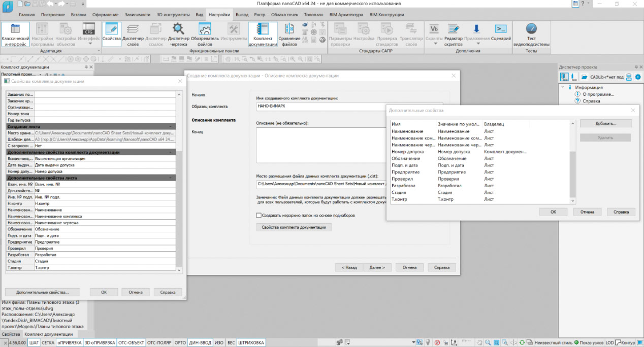Viewport: 644px width, 347px height.
Task: Switch to the 3D-инструменты ribbon tab
Action: tap(174, 15)
